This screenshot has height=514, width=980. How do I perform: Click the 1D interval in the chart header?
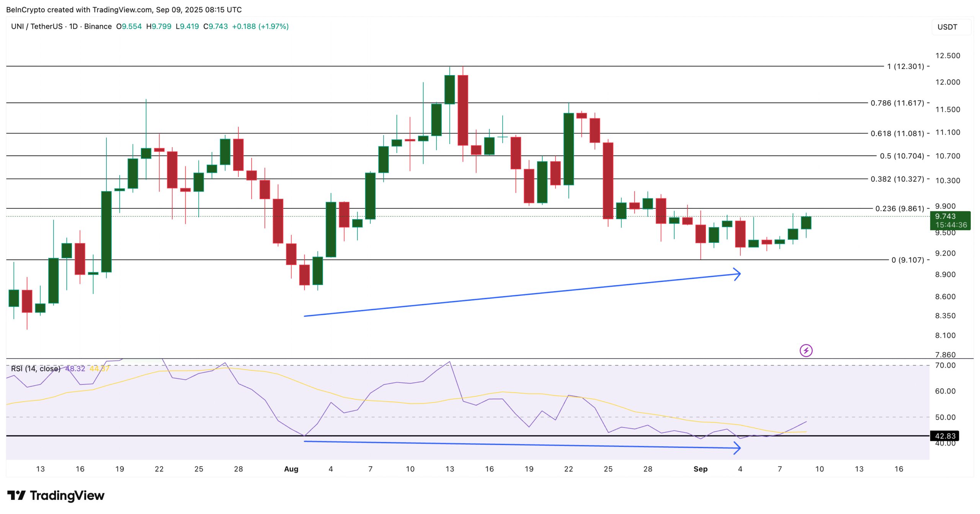[73, 26]
